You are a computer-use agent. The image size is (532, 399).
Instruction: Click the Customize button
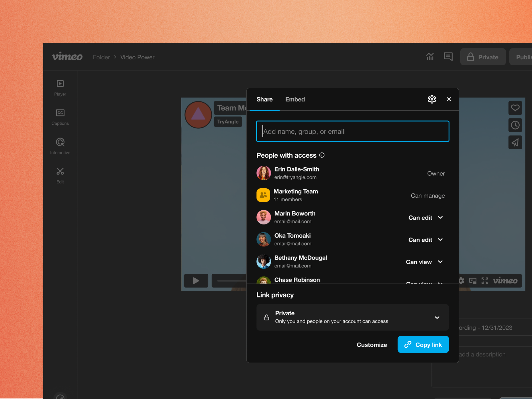(372, 345)
